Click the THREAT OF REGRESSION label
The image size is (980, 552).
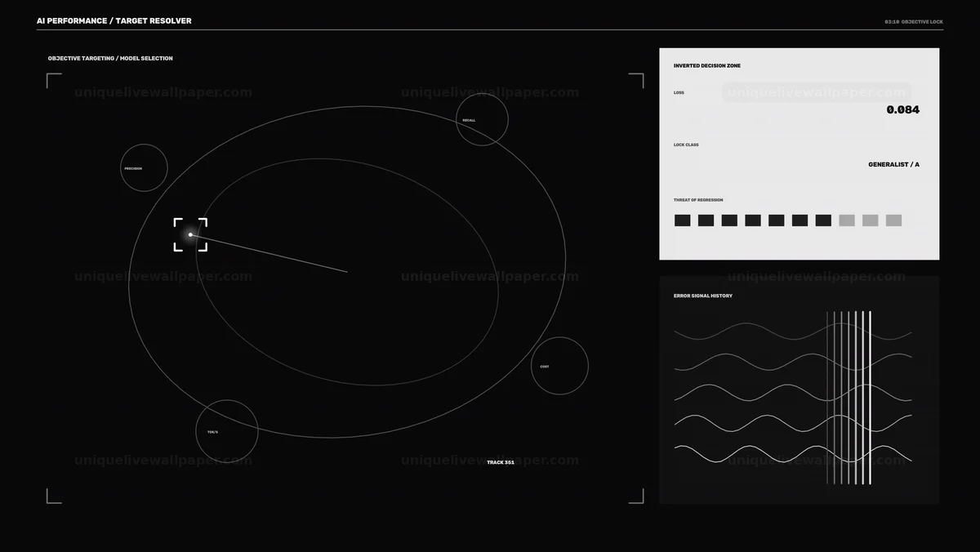click(x=698, y=200)
